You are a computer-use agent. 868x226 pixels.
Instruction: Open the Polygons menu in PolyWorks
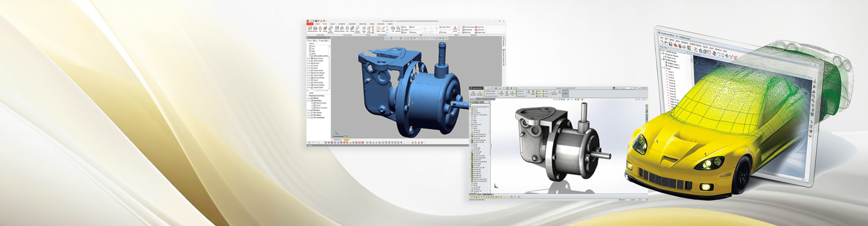coord(685,43)
